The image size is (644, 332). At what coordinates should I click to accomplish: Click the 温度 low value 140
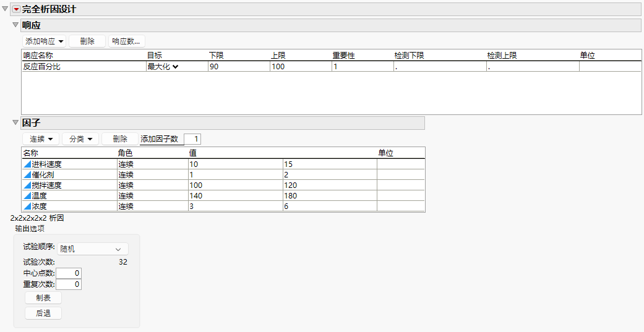pyautogui.click(x=235, y=196)
